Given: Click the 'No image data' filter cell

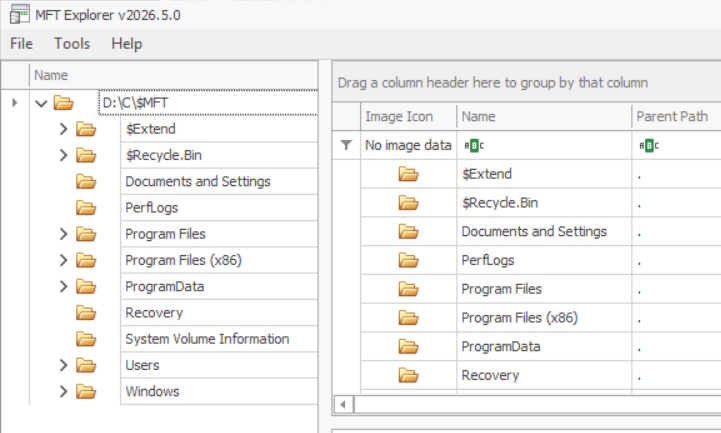Looking at the screenshot, I should pos(408,145).
